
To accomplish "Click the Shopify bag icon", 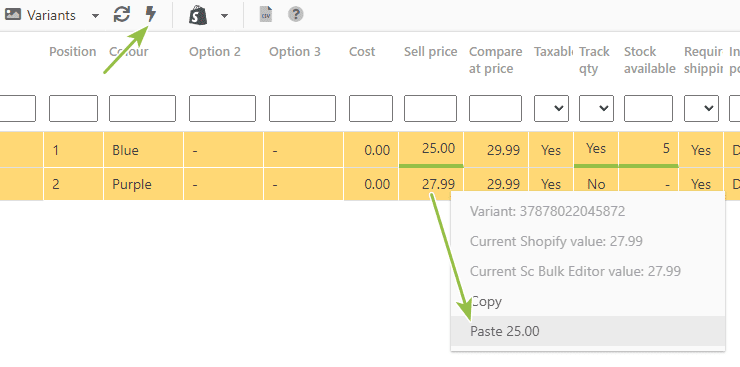I will (198, 16).
